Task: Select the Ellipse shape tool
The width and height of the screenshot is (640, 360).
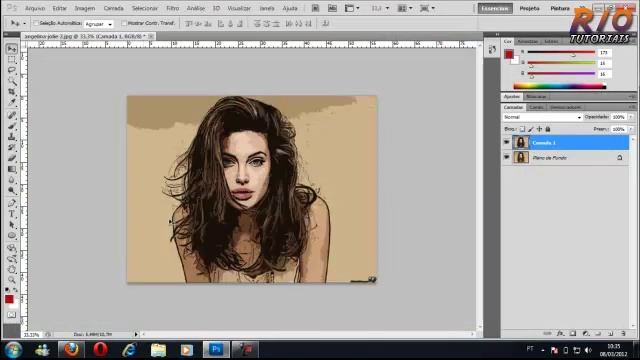Action: point(12,236)
